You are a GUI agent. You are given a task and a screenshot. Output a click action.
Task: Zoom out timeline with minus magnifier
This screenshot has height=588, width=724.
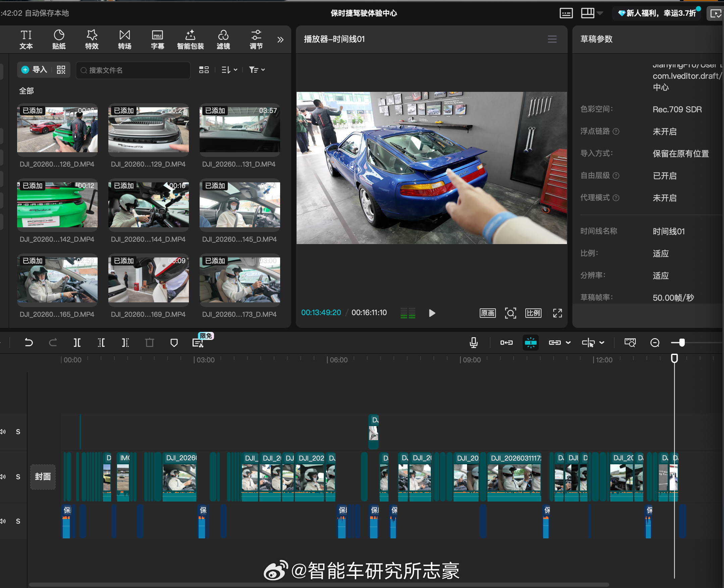(x=655, y=343)
